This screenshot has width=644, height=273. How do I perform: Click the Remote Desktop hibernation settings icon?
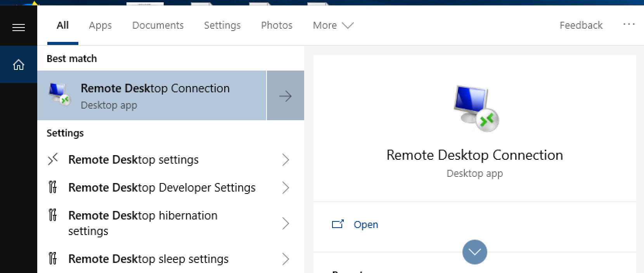(x=53, y=215)
